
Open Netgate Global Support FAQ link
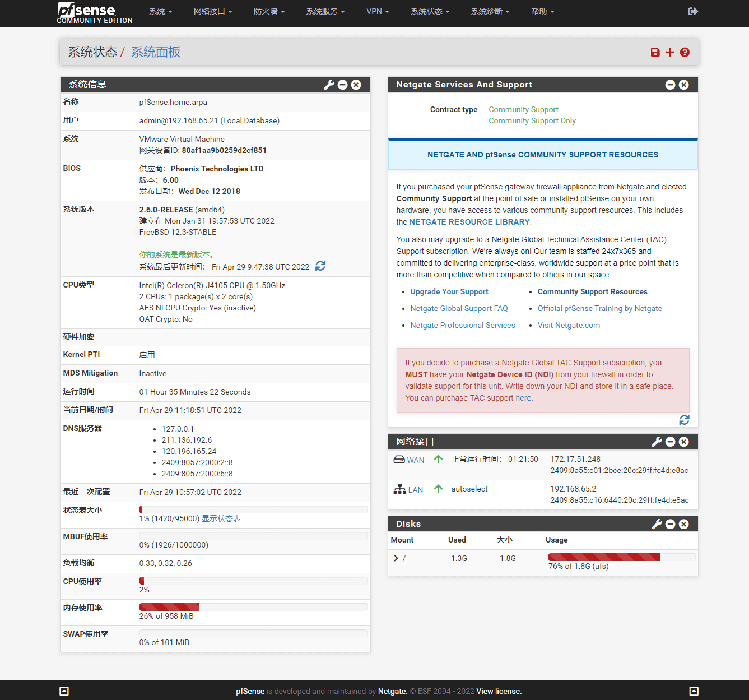click(459, 308)
